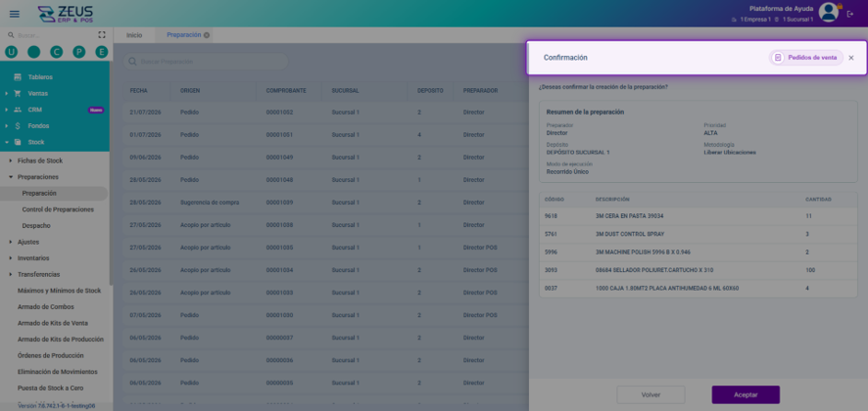Viewport: 868px width, 411px height.
Task: Open Armado de Kits de Producción
Action: (61, 340)
